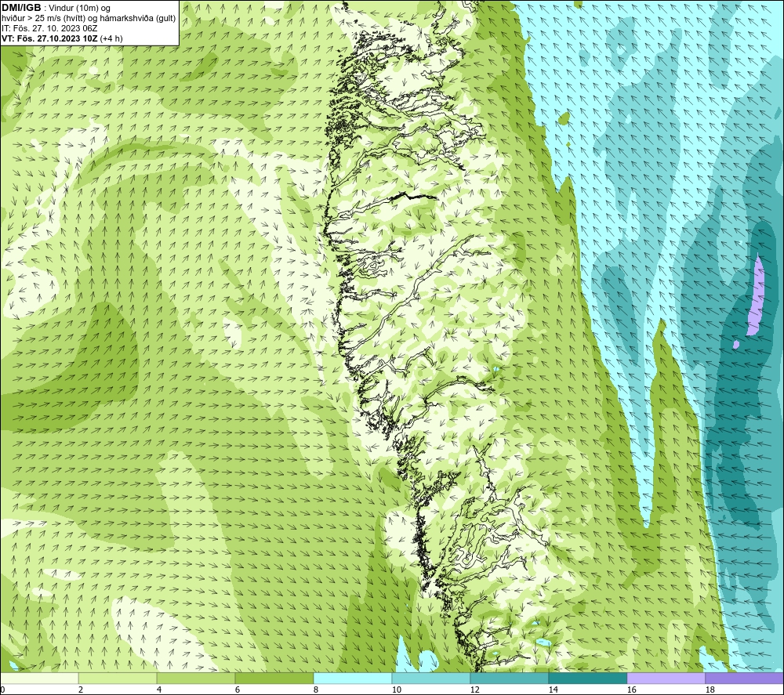
Task: Click the 16–18 m/s lavender swatch
Action: 666,678
